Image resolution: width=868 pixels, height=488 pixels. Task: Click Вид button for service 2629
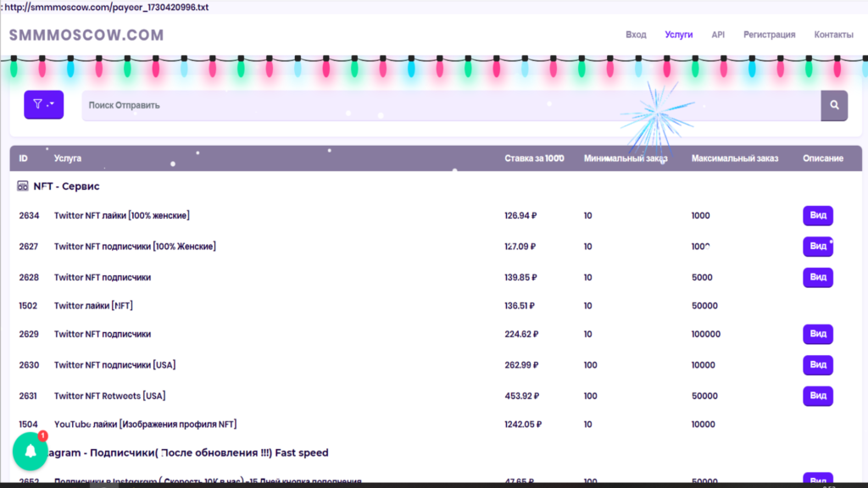click(x=818, y=334)
